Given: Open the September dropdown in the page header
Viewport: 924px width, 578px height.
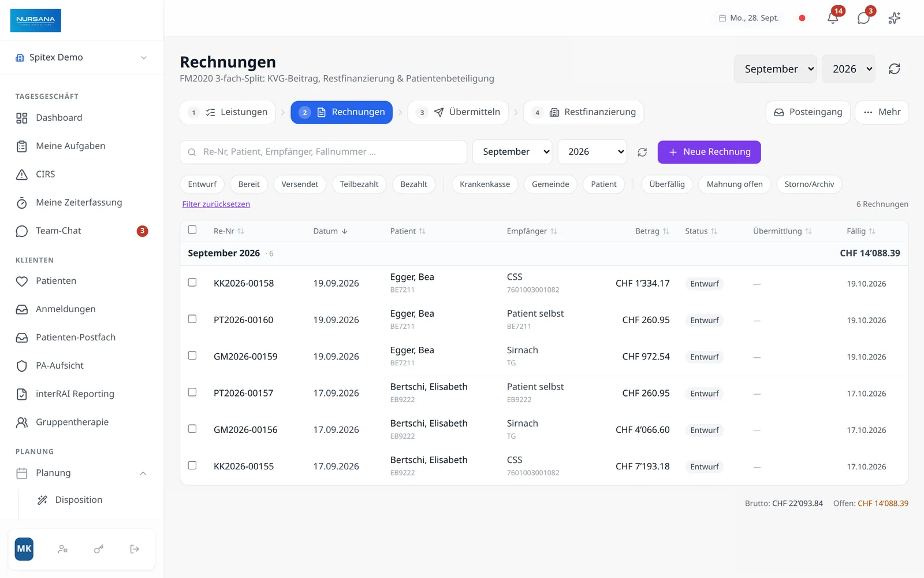Looking at the screenshot, I should click(x=775, y=69).
